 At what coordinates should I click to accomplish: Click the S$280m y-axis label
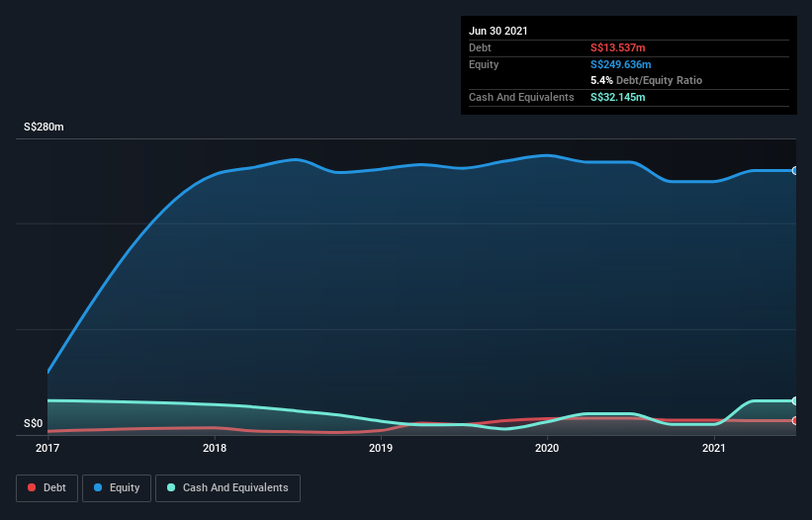[x=44, y=127]
